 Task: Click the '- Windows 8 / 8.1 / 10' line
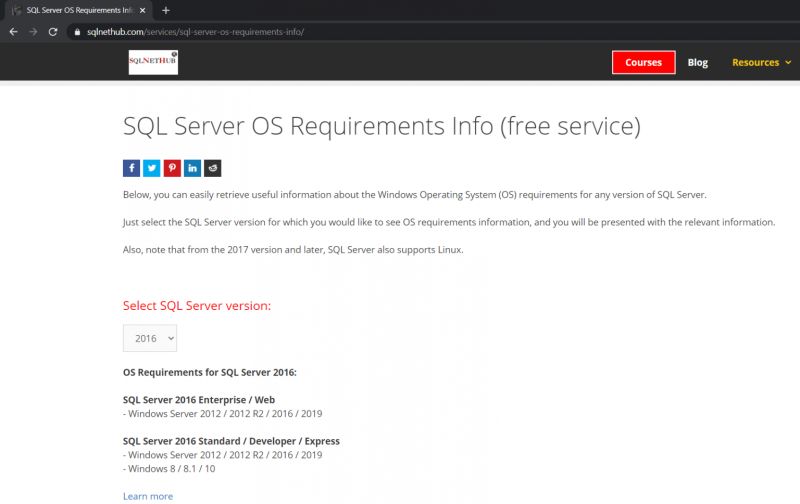pyautogui.click(x=169, y=469)
